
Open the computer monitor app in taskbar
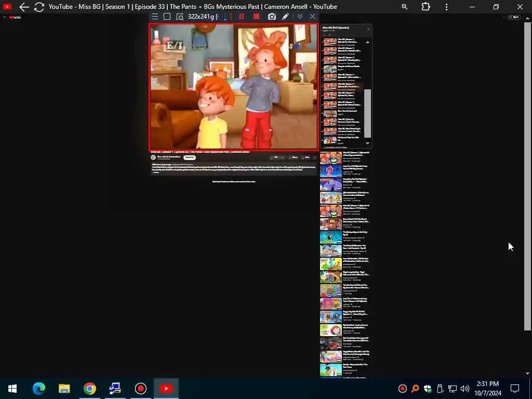(x=115, y=388)
